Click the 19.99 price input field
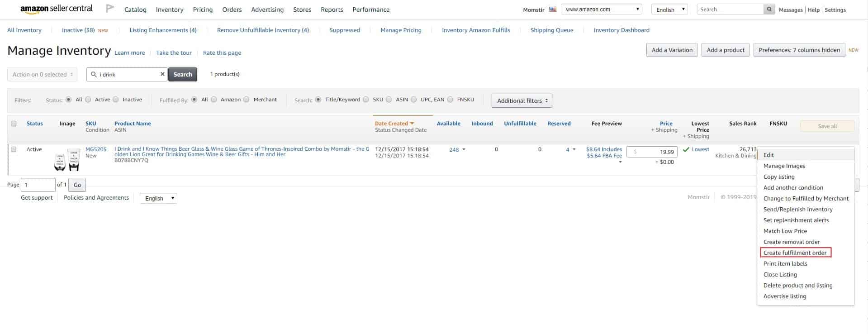The image size is (868, 334). point(652,152)
